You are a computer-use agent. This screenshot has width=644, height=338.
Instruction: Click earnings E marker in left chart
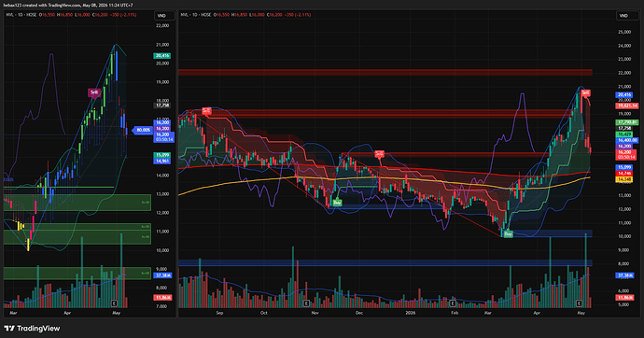click(x=115, y=303)
